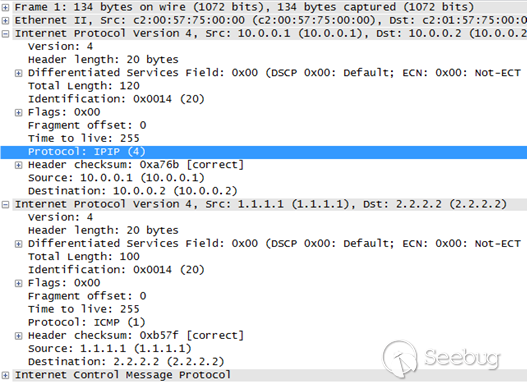528x386 pixels.
Task: Select outer Identification: 0x0014 (20) row
Action: pyautogui.click(x=116, y=99)
